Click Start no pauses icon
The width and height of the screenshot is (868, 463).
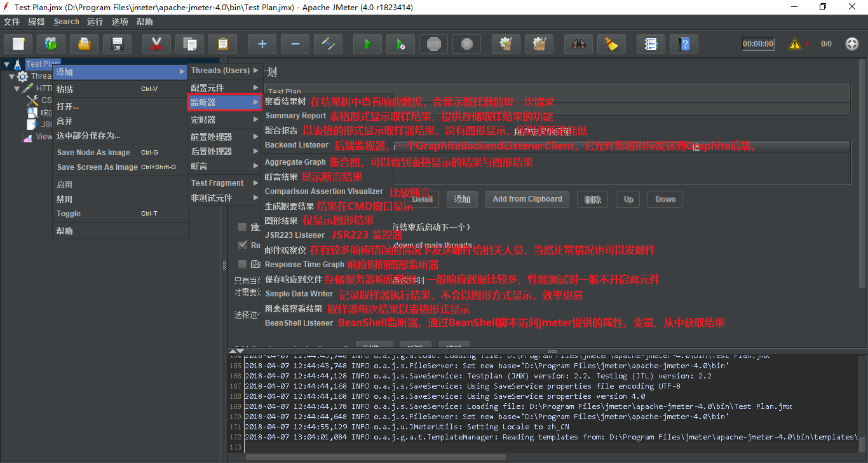[400, 44]
